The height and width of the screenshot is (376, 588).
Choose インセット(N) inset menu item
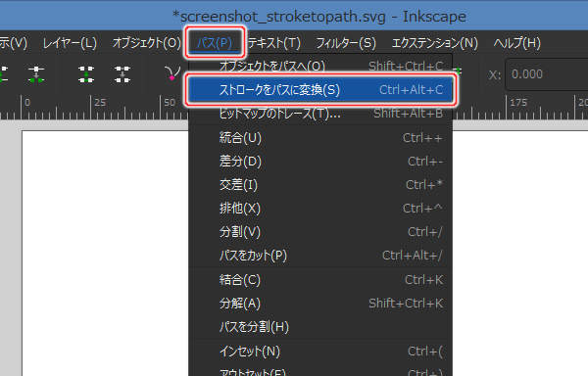(x=320, y=352)
